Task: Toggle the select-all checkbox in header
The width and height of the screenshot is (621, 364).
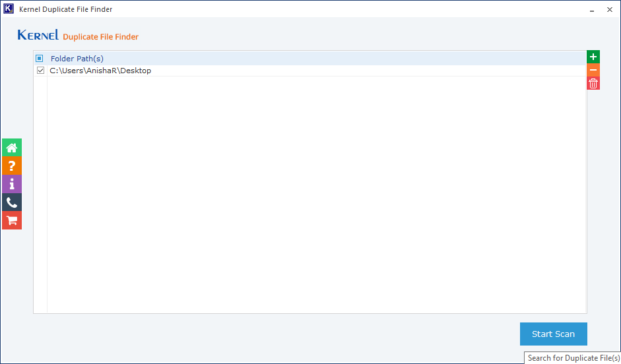Action: tap(40, 59)
